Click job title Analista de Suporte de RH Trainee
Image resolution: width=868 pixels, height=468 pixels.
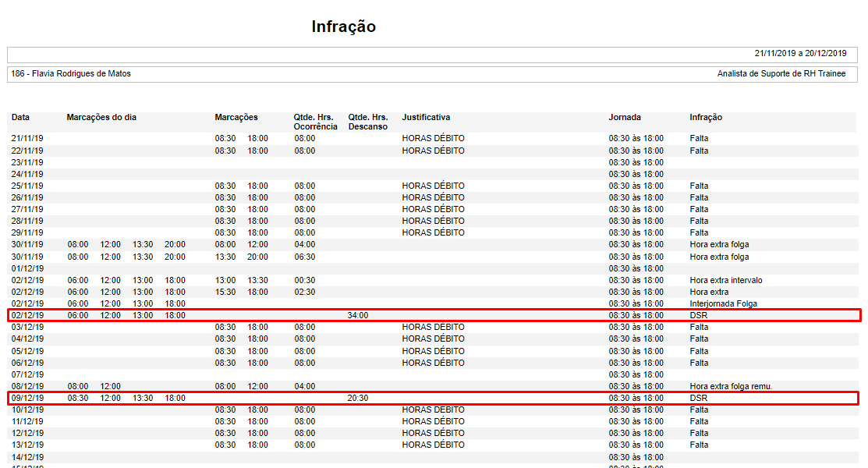[x=781, y=73]
